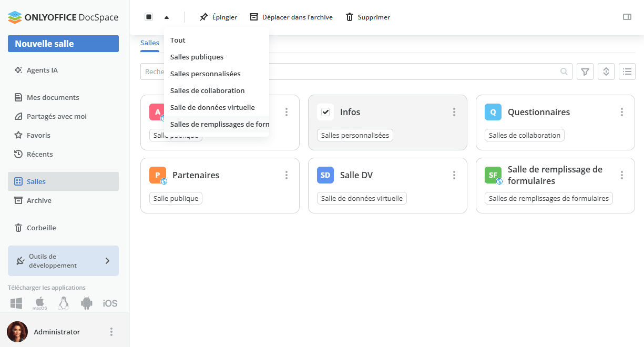Choose Salle de données virtuelle option
This screenshot has width=644, height=347.
[x=212, y=107]
